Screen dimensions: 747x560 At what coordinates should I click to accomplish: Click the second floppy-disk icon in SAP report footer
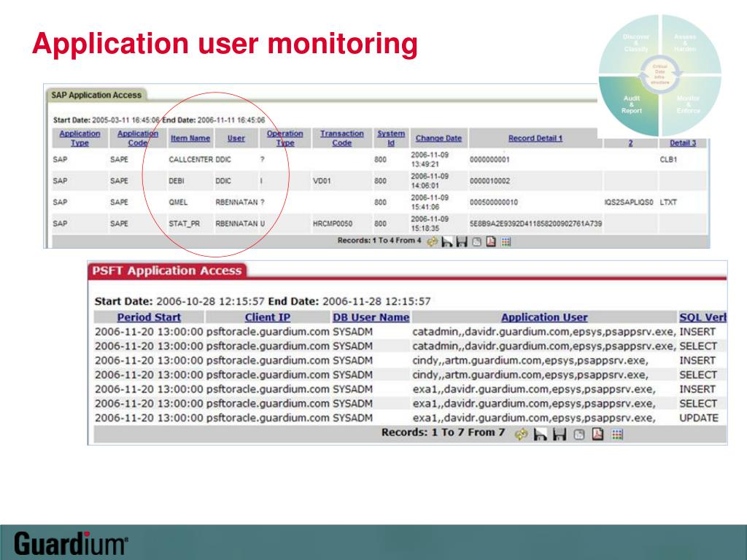[x=461, y=242]
